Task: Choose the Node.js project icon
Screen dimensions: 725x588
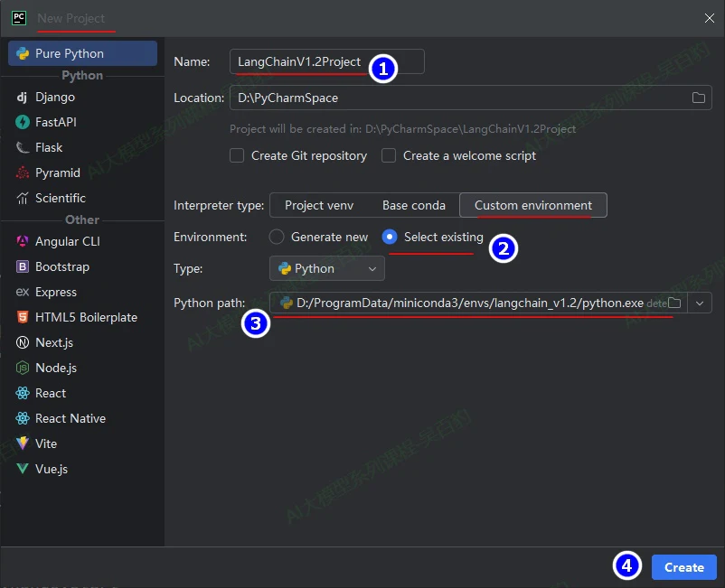Action: [23, 368]
